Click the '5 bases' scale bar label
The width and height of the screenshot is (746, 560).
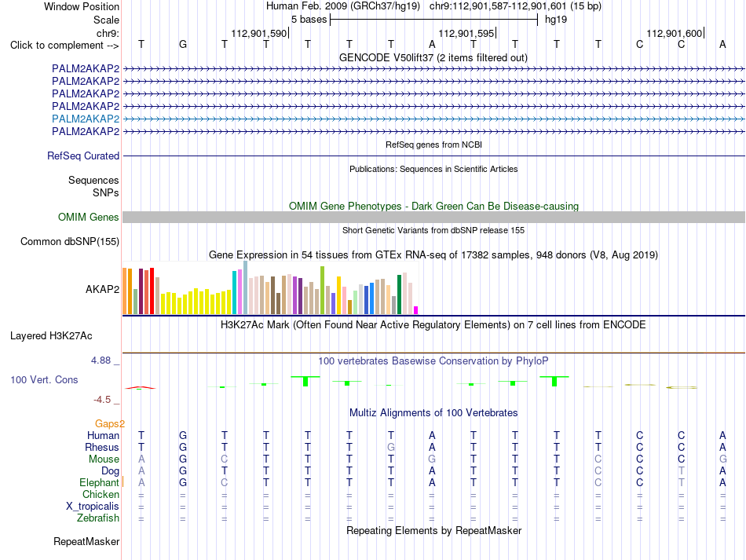coord(309,20)
